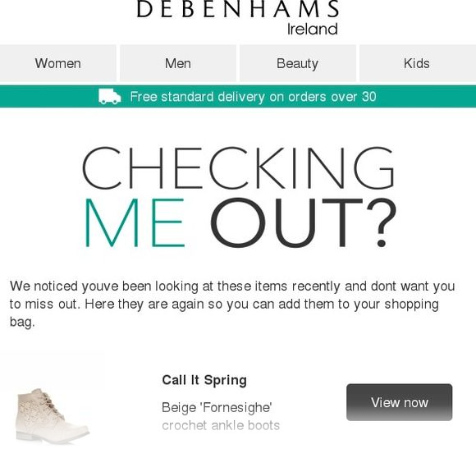Click the crochet ankle boots description
This screenshot has height=449, width=476.
(221, 425)
